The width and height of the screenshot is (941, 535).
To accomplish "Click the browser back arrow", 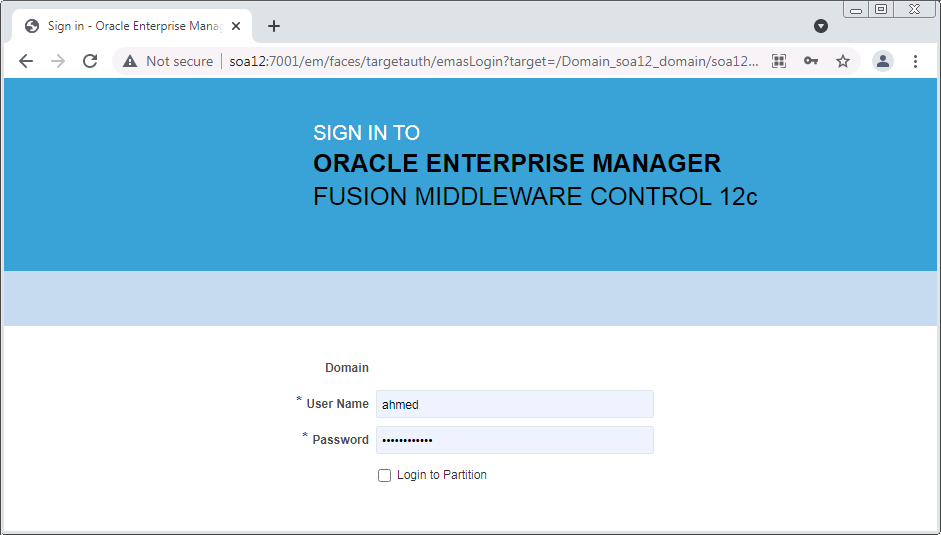I will coord(26,61).
